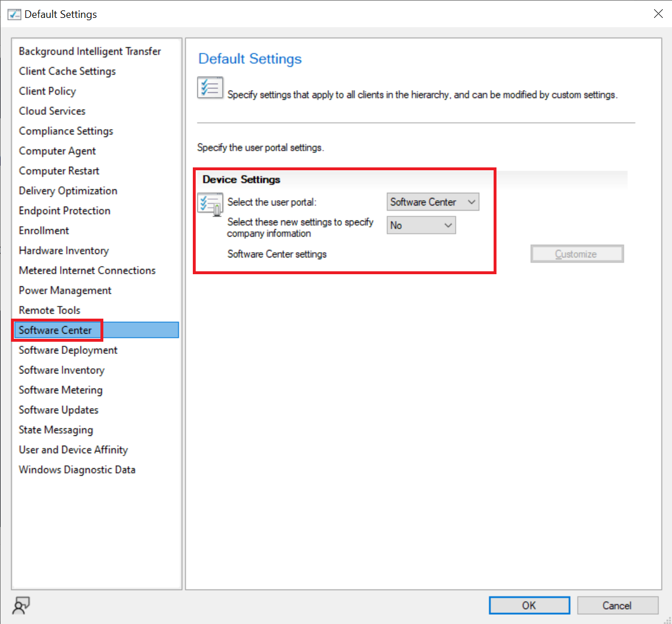Confirm with the OK button

pos(529,605)
